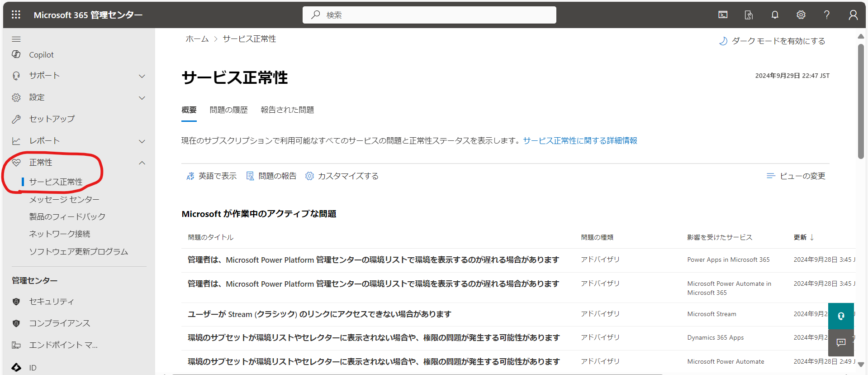The height and width of the screenshot is (375, 868).
Task: Open the app launcher waffle icon
Action: tap(16, 14)
